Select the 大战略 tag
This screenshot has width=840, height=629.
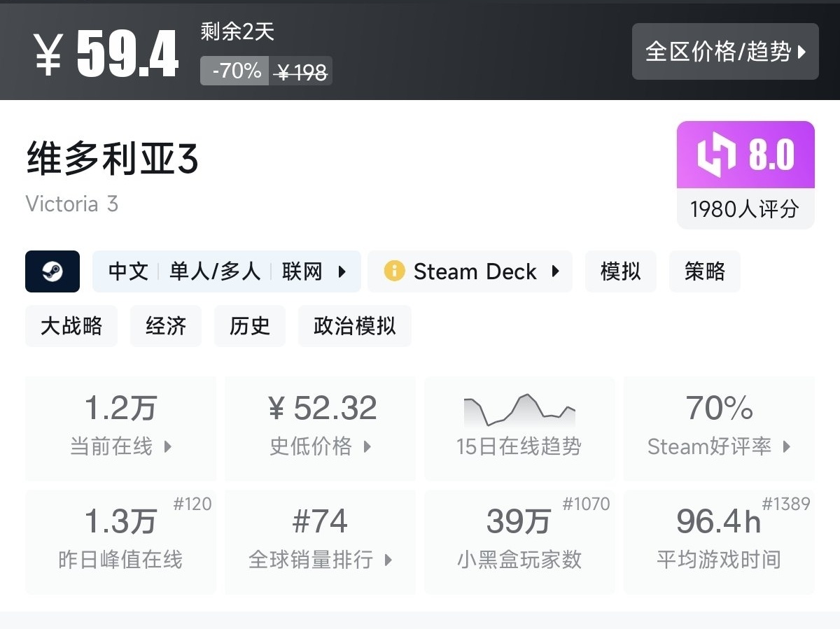71,326
